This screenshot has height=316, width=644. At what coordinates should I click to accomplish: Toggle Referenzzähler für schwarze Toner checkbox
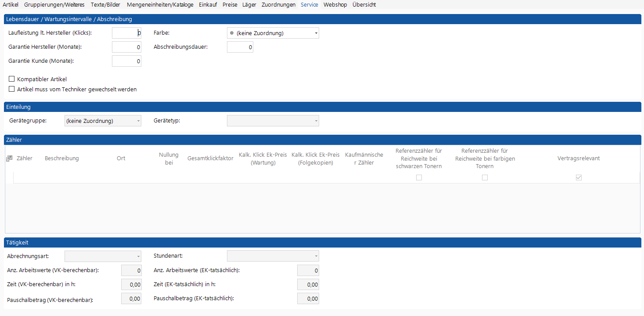click(419, 178)
